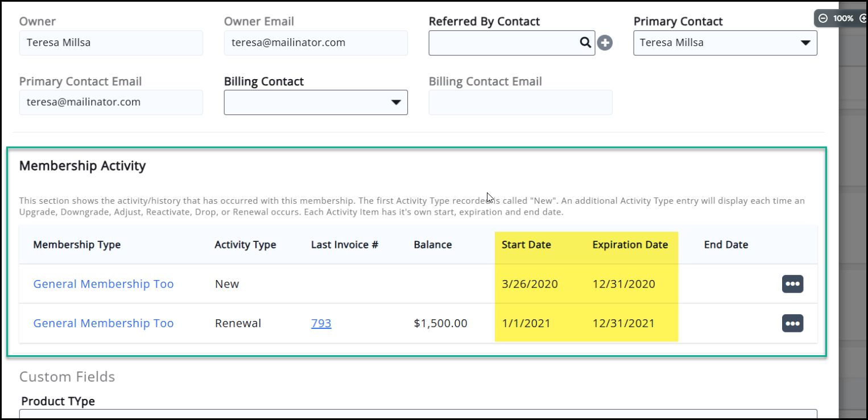Screen dimensions: 868x420
Task: Click the Expiration Date column header
Action: [x=630, y=245]
